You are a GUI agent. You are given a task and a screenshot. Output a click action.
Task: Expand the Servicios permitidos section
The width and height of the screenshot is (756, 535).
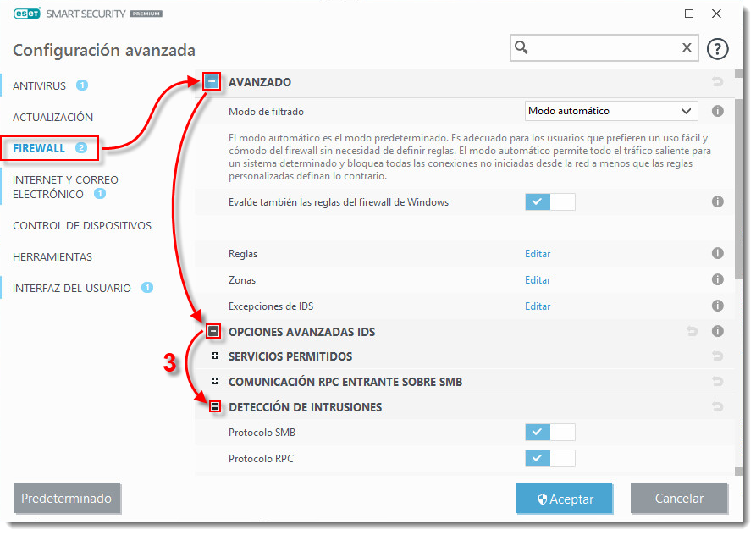(x=215, y=356)
